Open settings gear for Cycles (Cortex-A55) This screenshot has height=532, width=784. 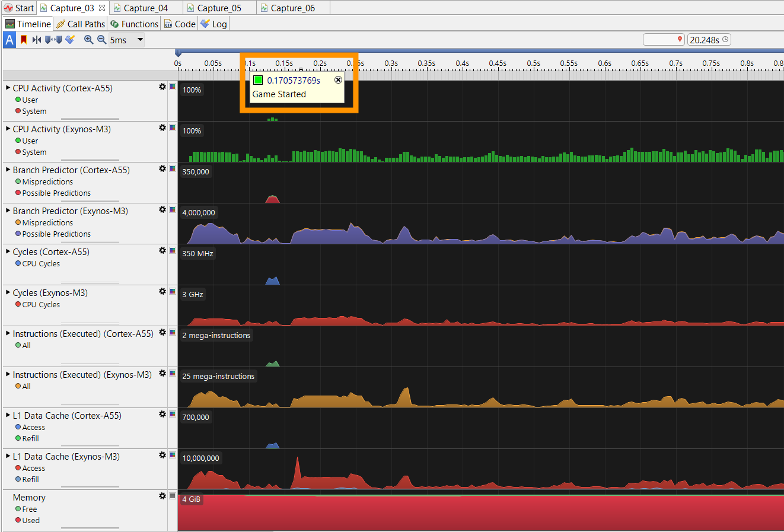pyautogui.click(x=162, y=250)
